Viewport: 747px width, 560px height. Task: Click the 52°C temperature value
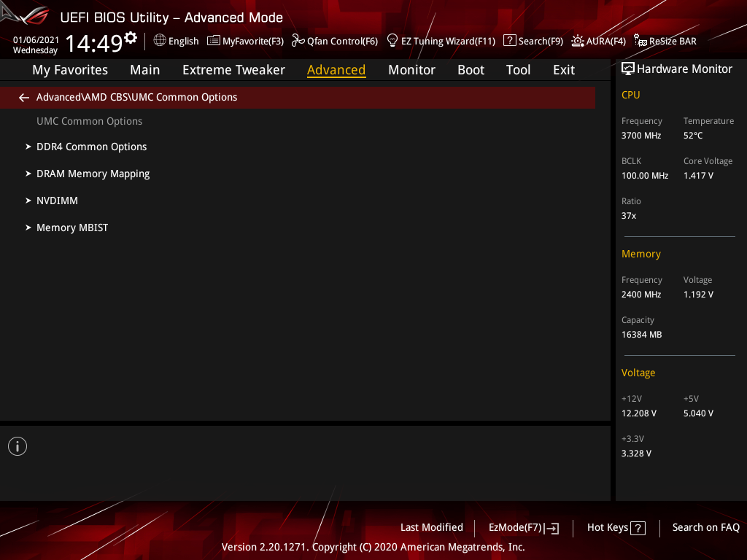[x=693, y=136]
